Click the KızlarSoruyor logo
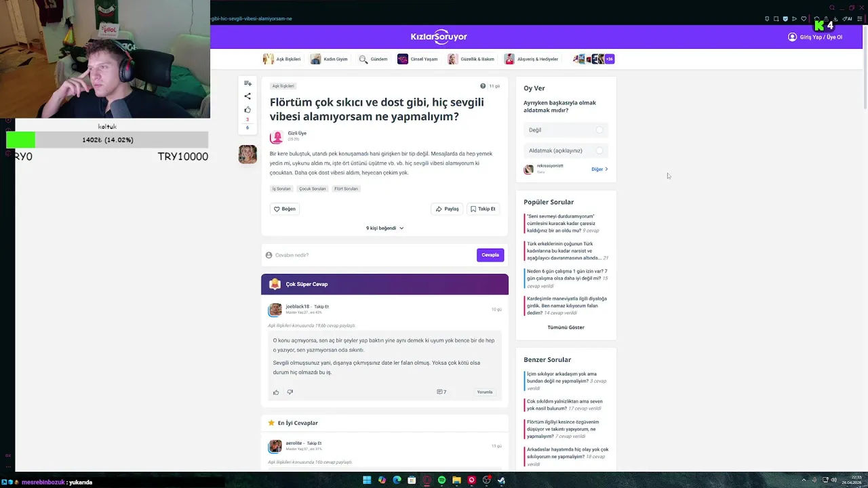The width and height of the screenshot is (868, 488). click(439, 37)
